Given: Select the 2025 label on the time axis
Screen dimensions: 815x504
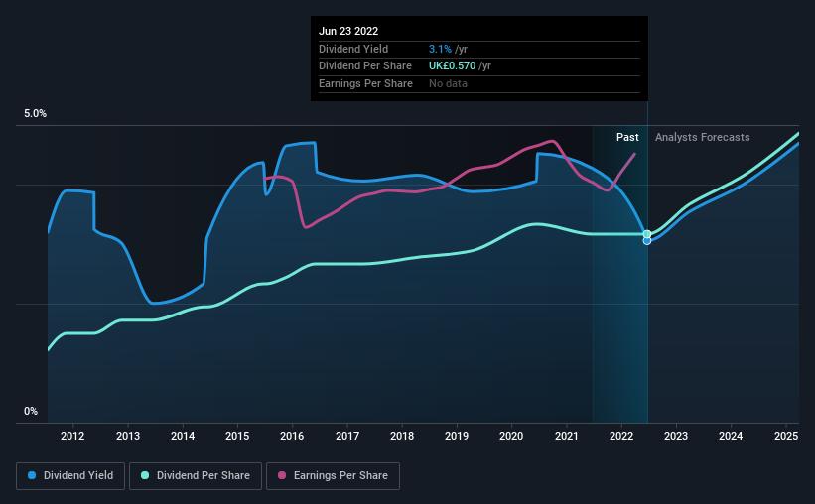Looking at the screenshot, I should point(786,436).
